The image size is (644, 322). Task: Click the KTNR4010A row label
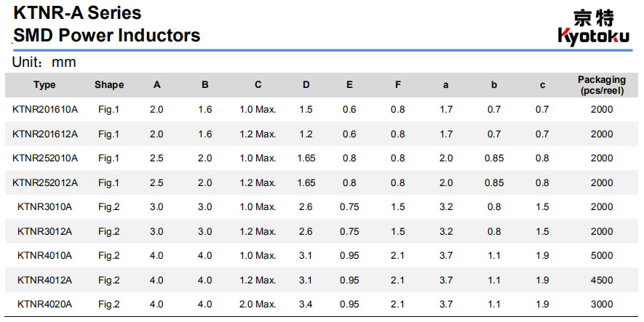coord(45,255)
